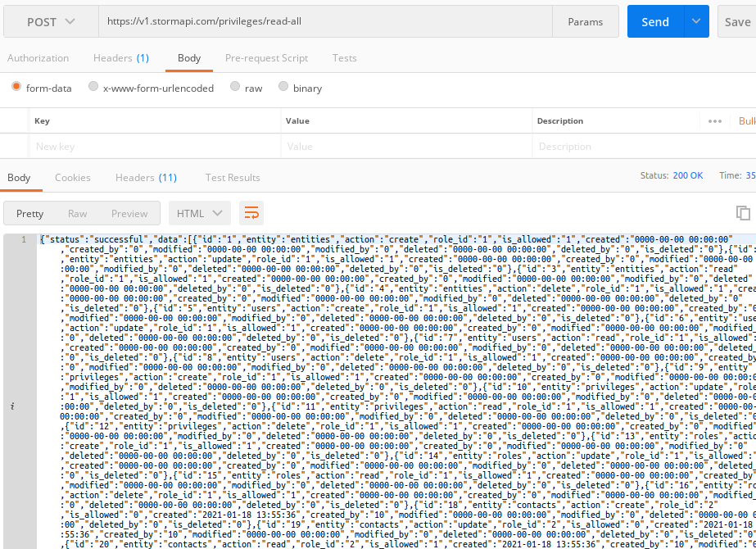756x549 pixels.
Task: Click the Value column header
Action: coord(297,121)
